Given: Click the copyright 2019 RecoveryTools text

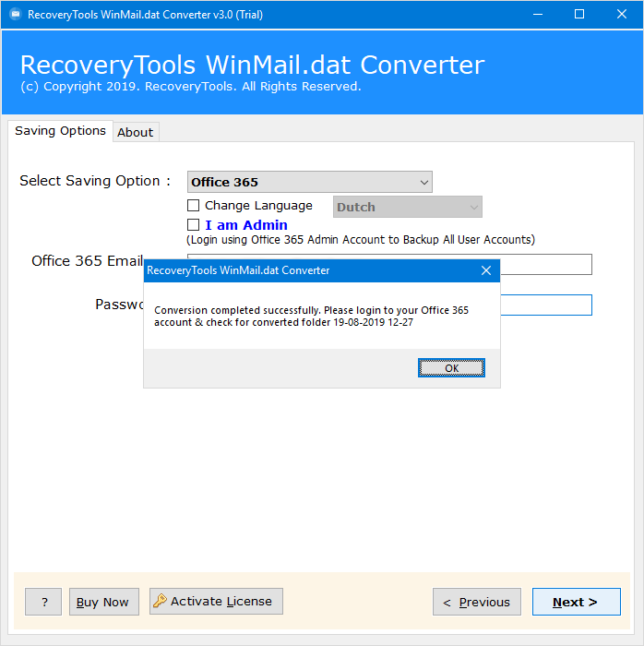Looking at the screenshot, I should click(191, 87).
